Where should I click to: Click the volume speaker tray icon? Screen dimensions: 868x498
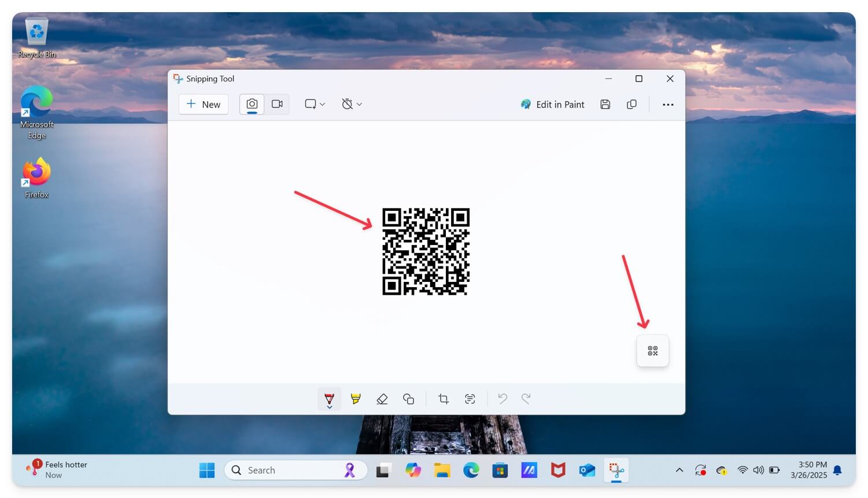coord(758,470)
